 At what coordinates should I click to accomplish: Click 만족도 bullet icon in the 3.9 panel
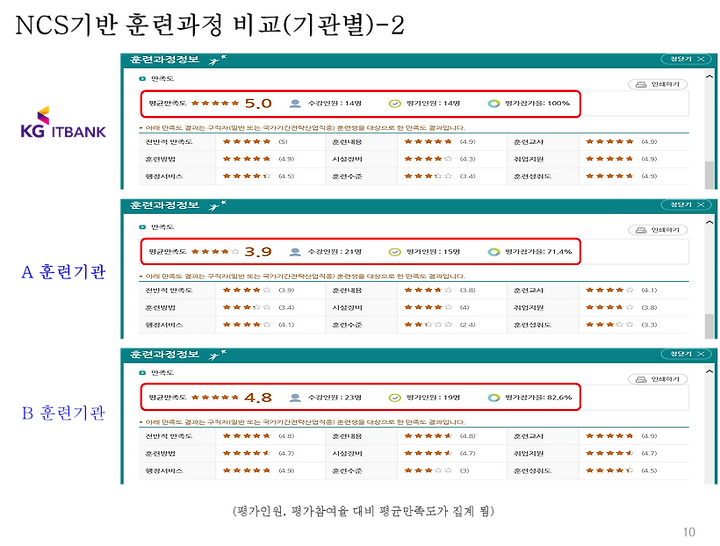coord(142,227)
